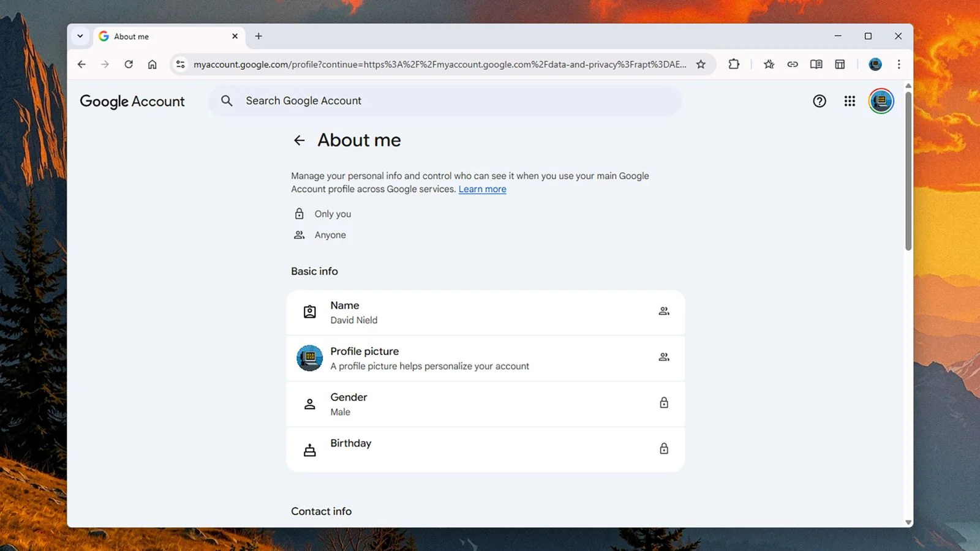This screenshot has width=980, height=551.
Task: Open the Profile picture row
Action: click(485, 358)
